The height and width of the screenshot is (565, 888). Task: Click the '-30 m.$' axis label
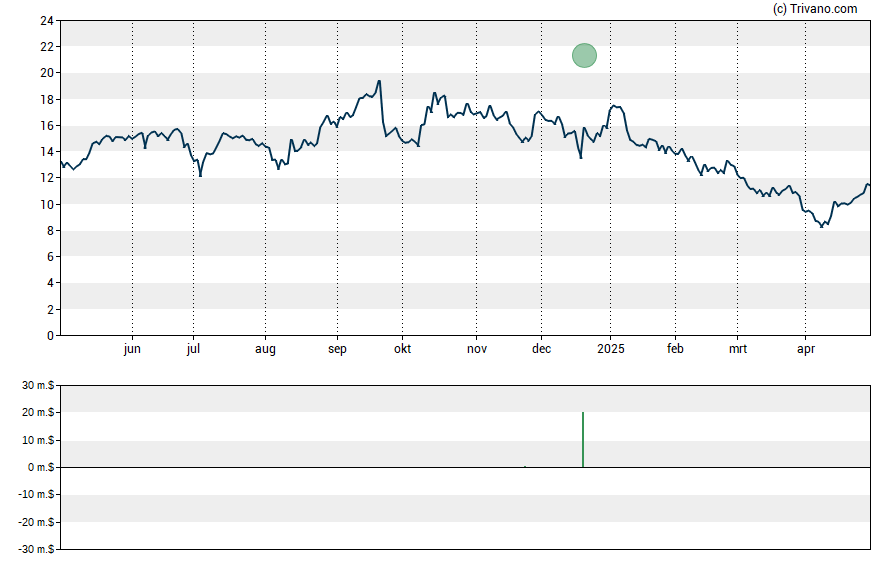tap(36, 550)
